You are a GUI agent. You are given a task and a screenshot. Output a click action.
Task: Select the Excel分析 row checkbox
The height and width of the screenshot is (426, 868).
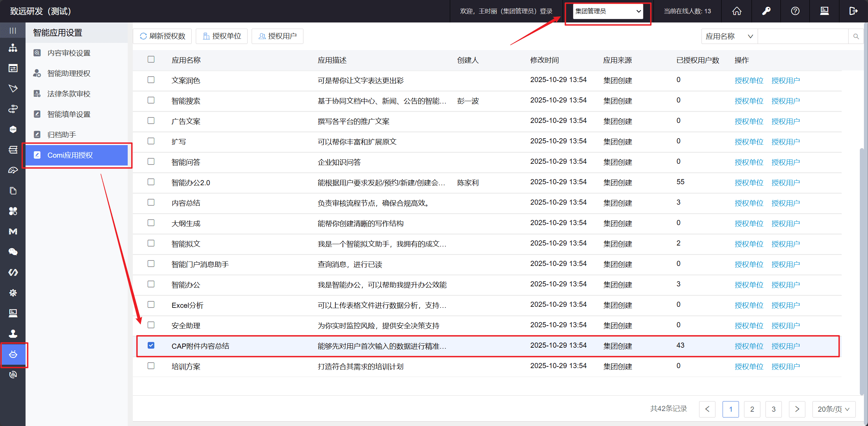[x=151, y=304]
